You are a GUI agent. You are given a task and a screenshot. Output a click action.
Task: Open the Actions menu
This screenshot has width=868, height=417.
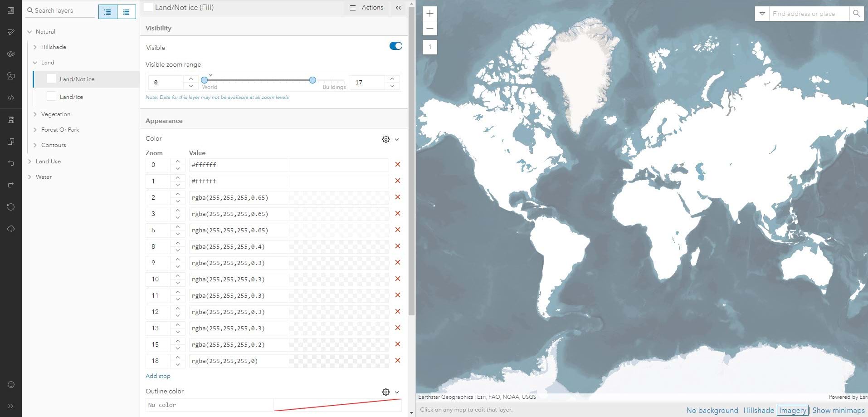tap(366, 8)
